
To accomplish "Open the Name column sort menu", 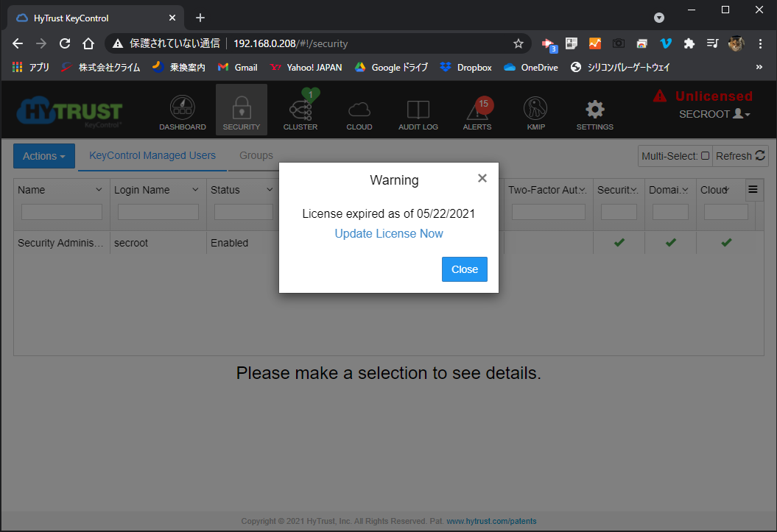I will tap(99, 190).
